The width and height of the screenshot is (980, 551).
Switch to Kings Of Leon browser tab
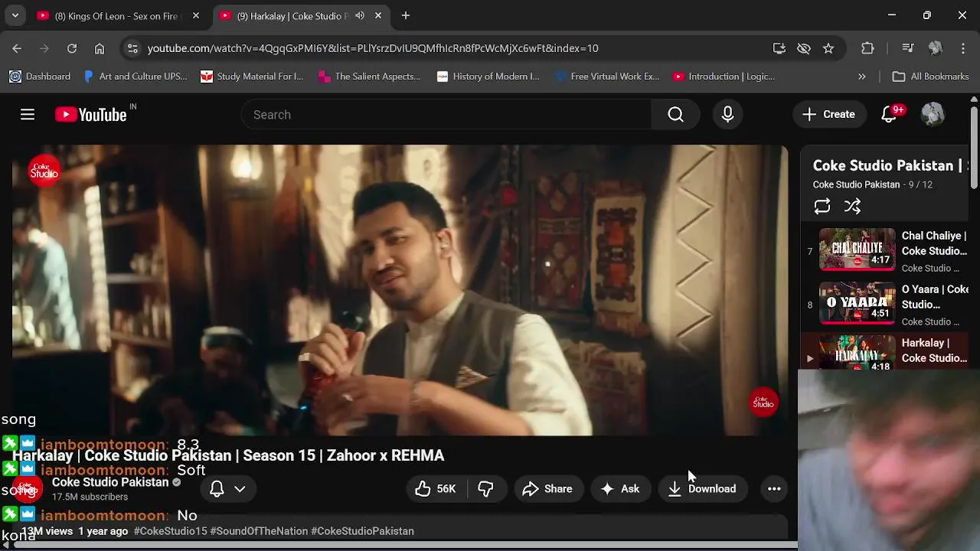(x=115, y=15)
